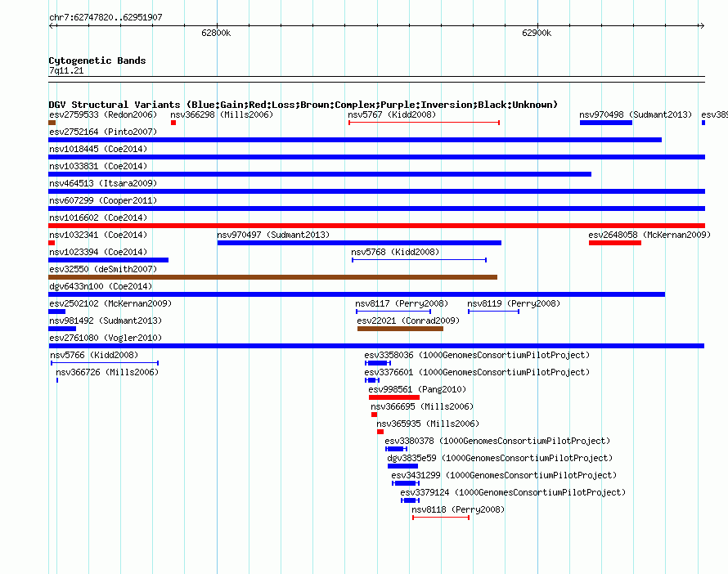Click dgv6433n100 (Coe2014) label
The width and height of the screenshot is (728, 574).
(101, 286)
